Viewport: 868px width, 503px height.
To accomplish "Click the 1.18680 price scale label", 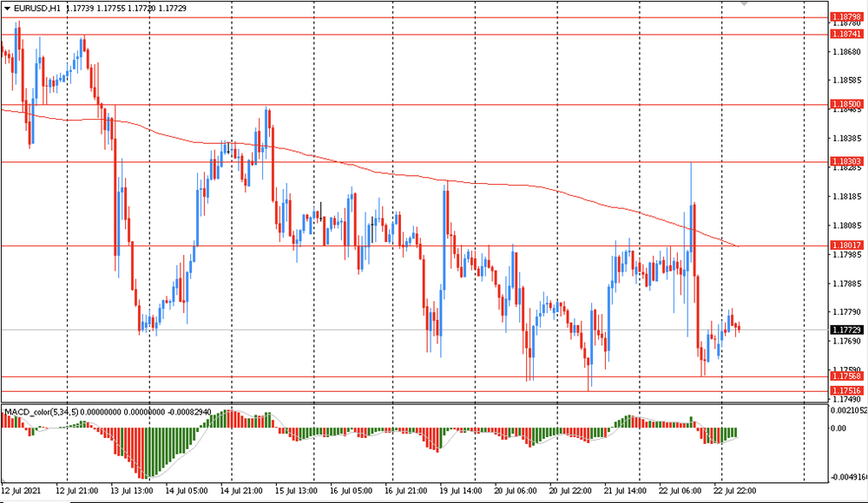I will 847,52.
